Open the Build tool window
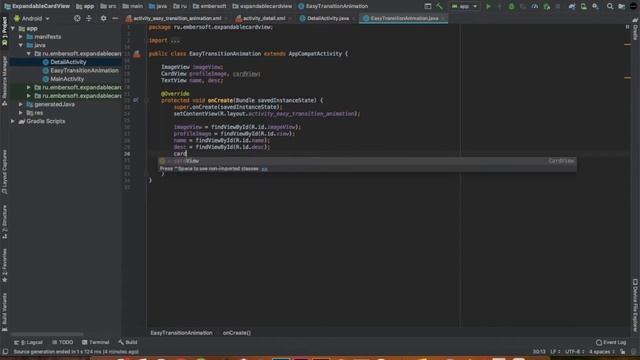640x360 pixels. pyautogui.click(x=128, y=342)
